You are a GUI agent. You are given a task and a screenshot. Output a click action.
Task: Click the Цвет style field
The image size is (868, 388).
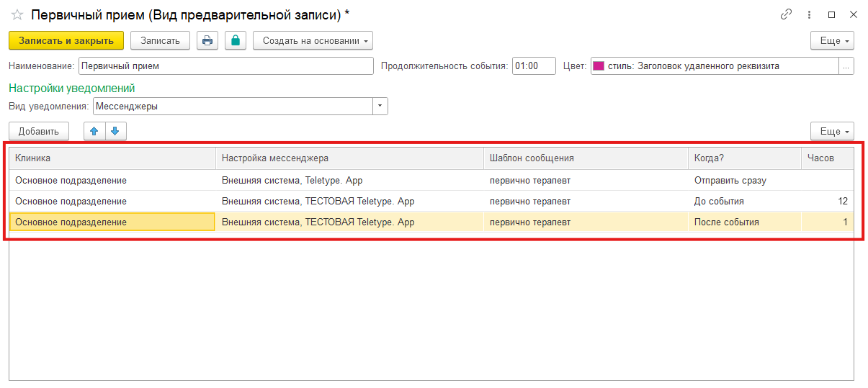(x=715, y=66)
